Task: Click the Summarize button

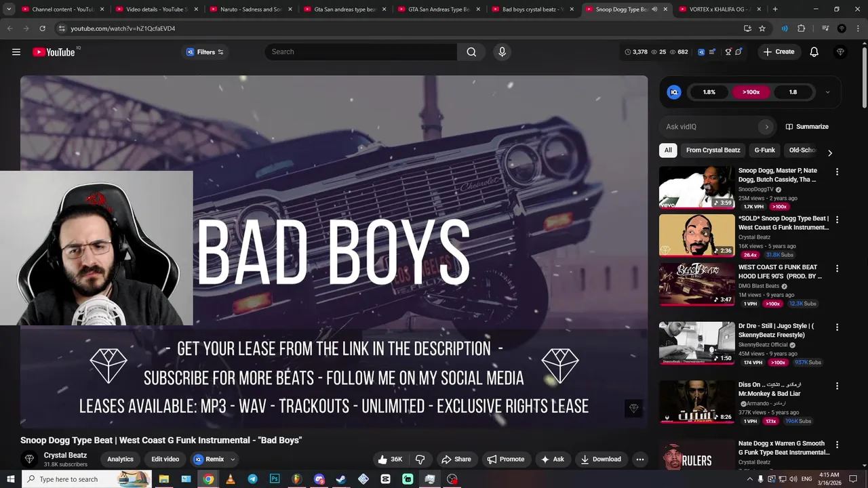Action: 807,127
